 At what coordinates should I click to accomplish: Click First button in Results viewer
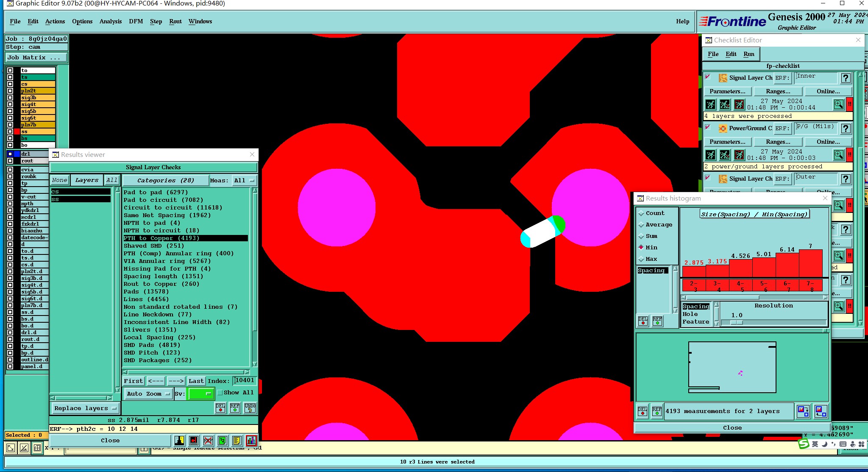134,381
